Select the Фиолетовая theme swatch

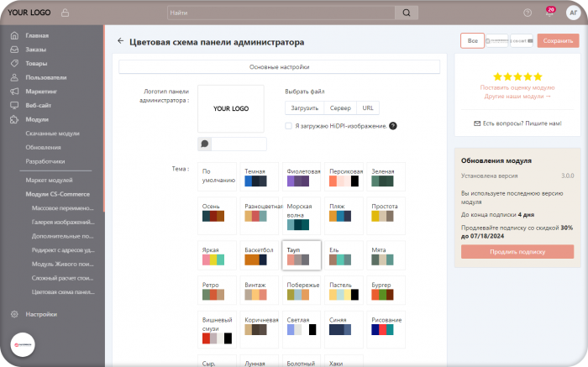pyautogui.click(x=302, y=177)
